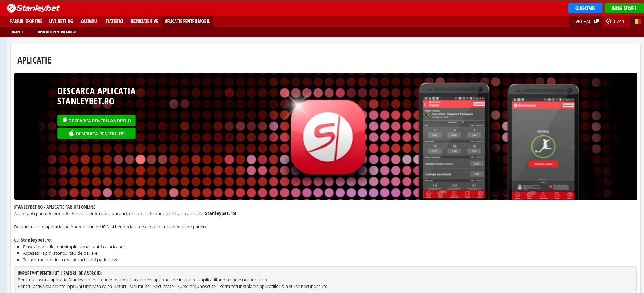Open Live Chat
The width and height of the screenshot is (644, 293).
click(x=586, y=21)
